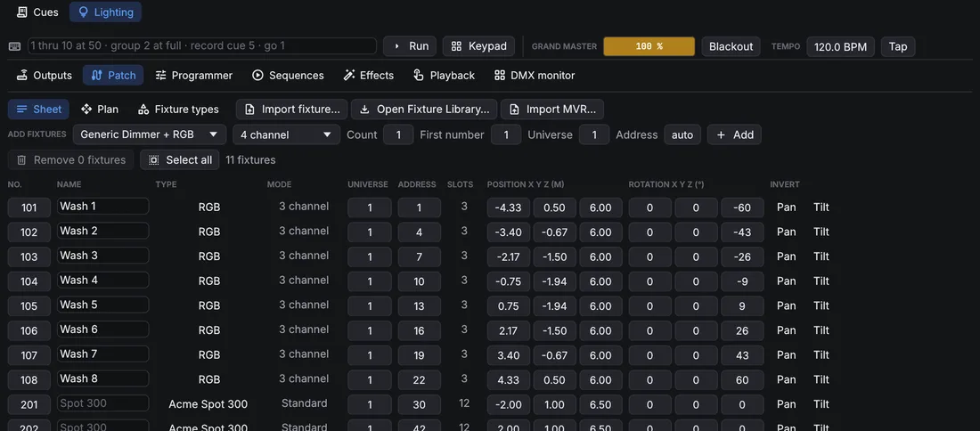Open the Cues view
The width and height of the screenshot is (980, 431).
coord(37,12)
